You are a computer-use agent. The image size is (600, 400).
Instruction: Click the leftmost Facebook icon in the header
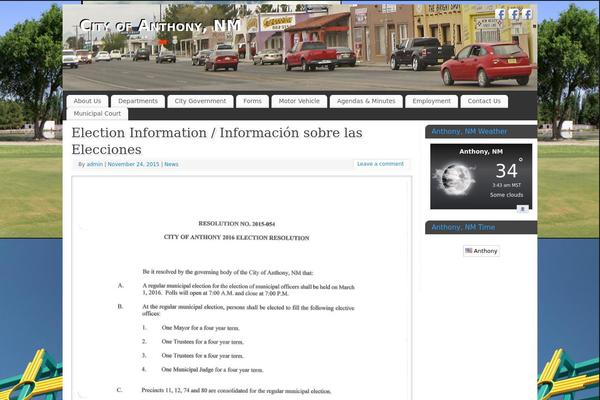pos(500,15)
